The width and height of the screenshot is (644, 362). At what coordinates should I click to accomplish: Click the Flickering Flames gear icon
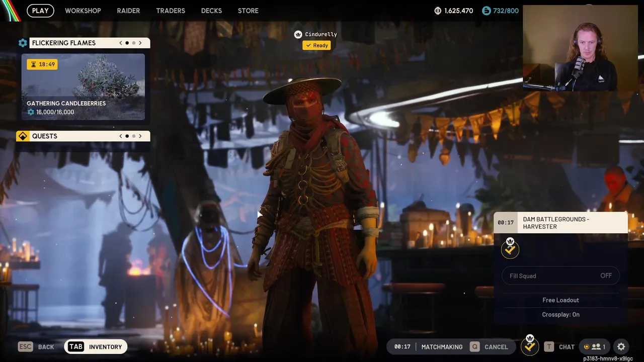pos(23,43)
